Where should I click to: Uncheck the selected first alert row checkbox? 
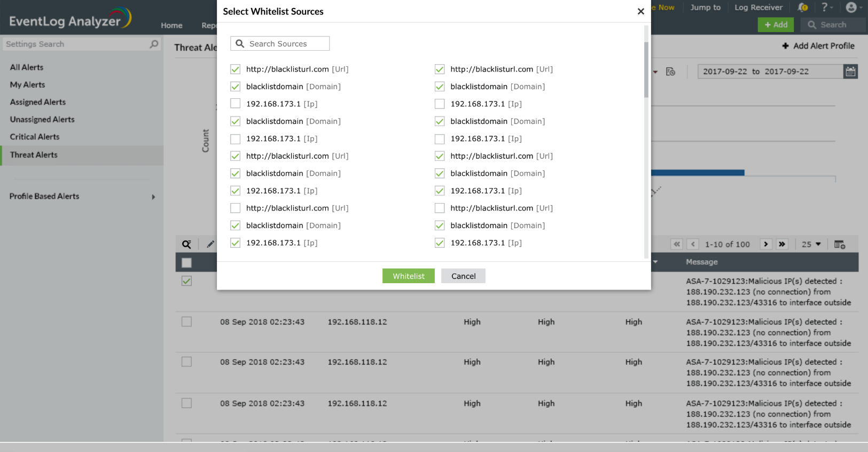(x=186, y=281)
